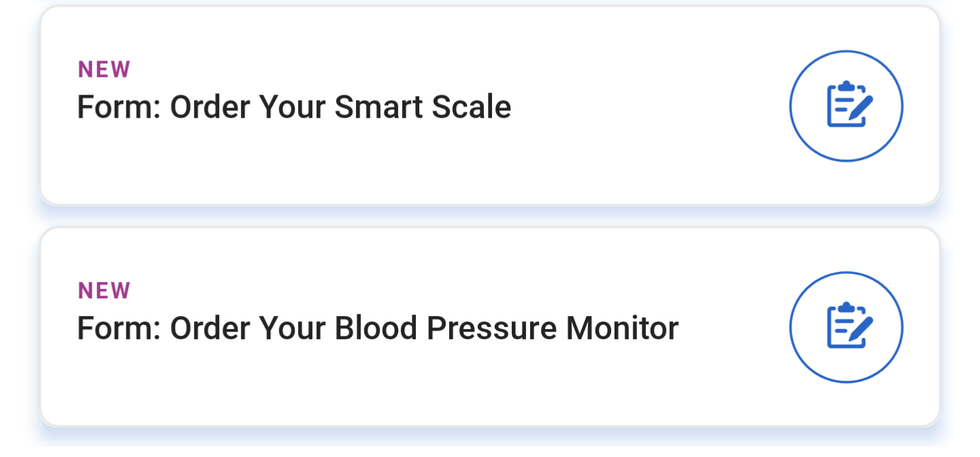Open "Form: Order Your Smart Scale" title

point(293,108)
